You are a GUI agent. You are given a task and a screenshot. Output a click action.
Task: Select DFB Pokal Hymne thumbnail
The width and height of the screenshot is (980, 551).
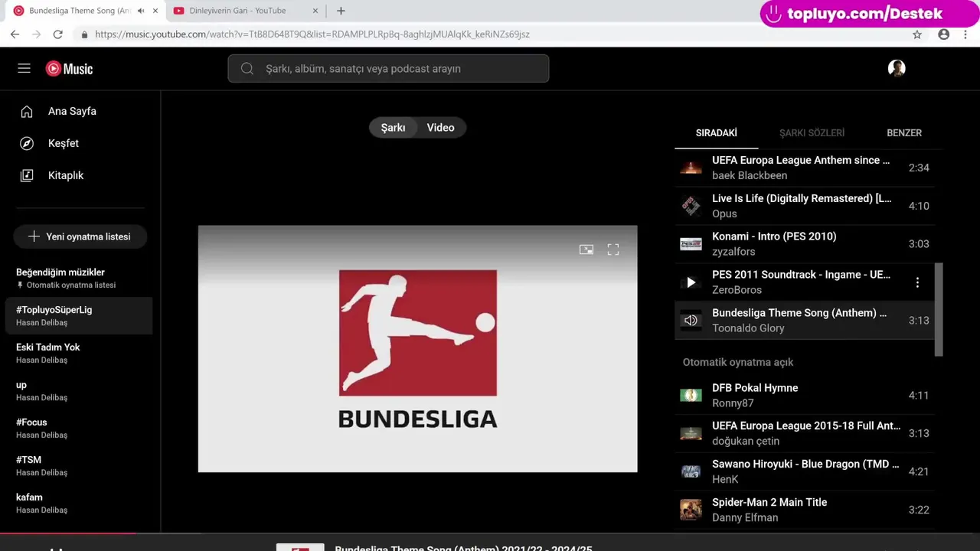pyautogui.click(x=691, y=396)
